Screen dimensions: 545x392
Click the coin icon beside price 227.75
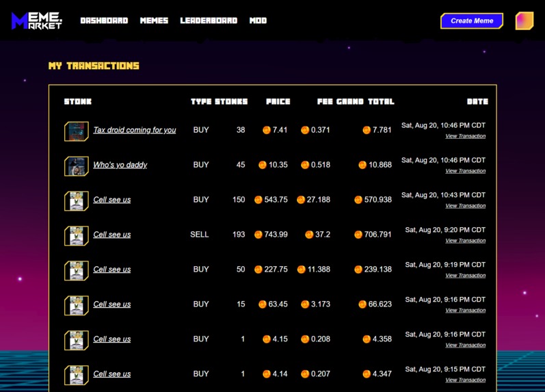point(258,270)
